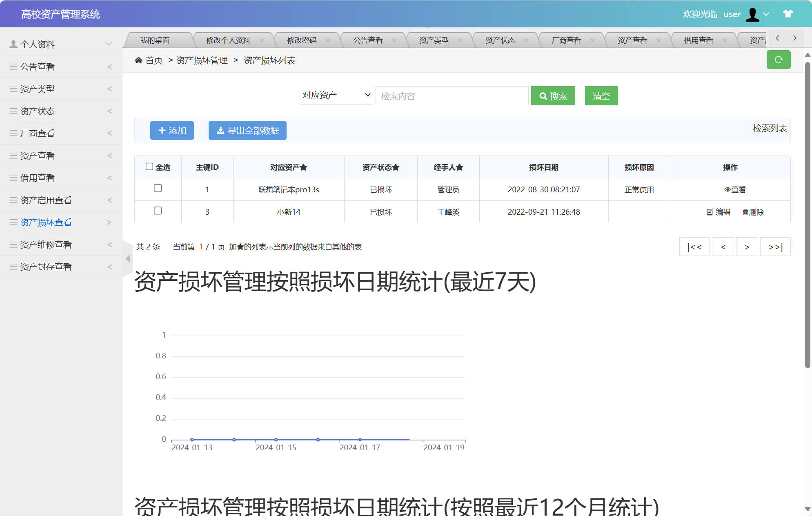812x516 pixels.
Task: Switch to the 我的桌面 tab
Action: 155,40
